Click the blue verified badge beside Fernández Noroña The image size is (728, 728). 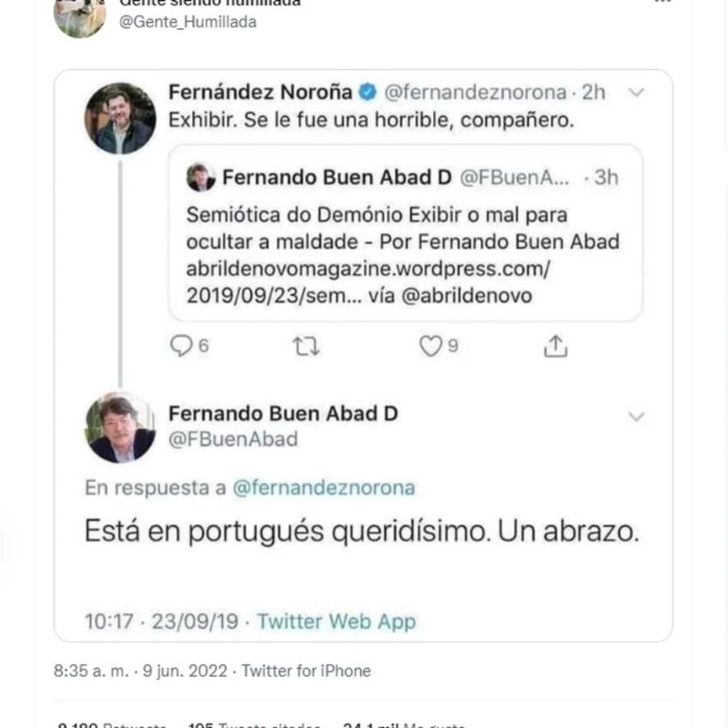coord(367,92)
